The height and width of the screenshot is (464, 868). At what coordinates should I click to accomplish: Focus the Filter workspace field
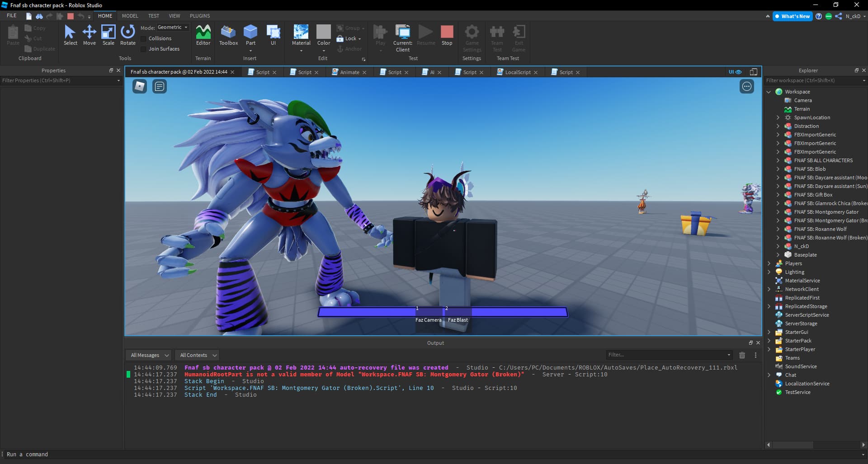815,80
